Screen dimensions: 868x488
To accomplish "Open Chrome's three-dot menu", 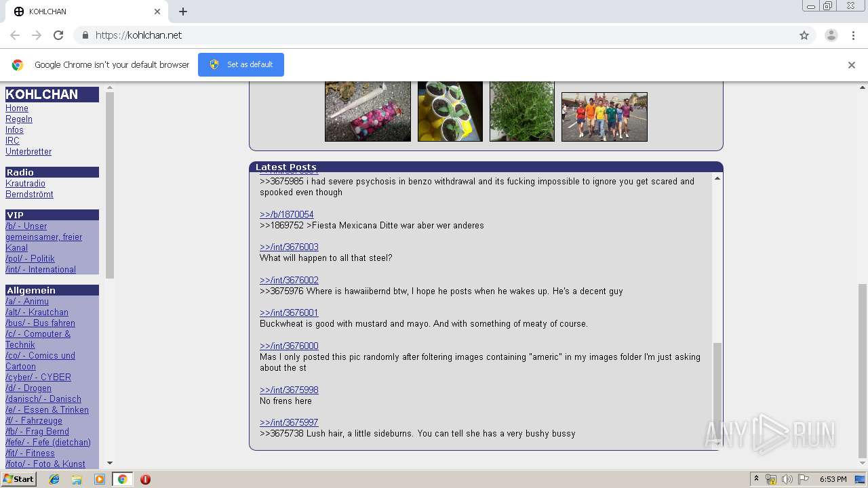I will (853, 35).
